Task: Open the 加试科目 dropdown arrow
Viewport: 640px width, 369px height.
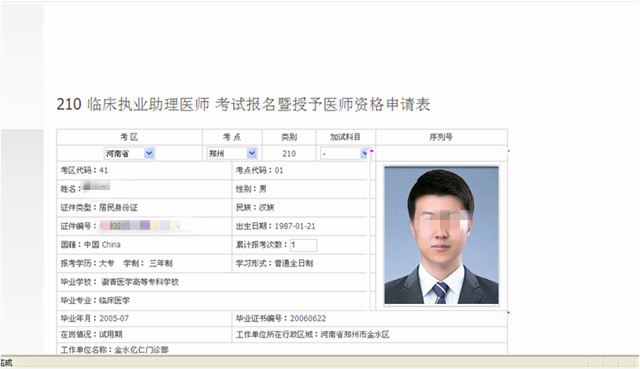Action: [364, 153]
